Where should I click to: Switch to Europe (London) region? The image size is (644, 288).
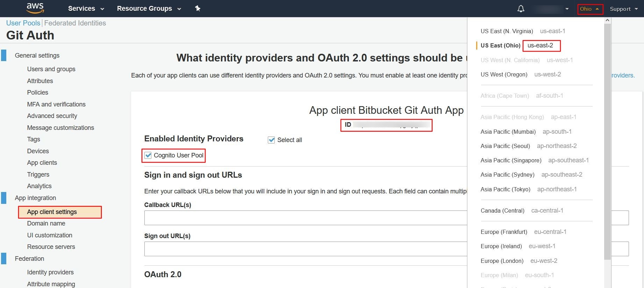coord(502,261)
